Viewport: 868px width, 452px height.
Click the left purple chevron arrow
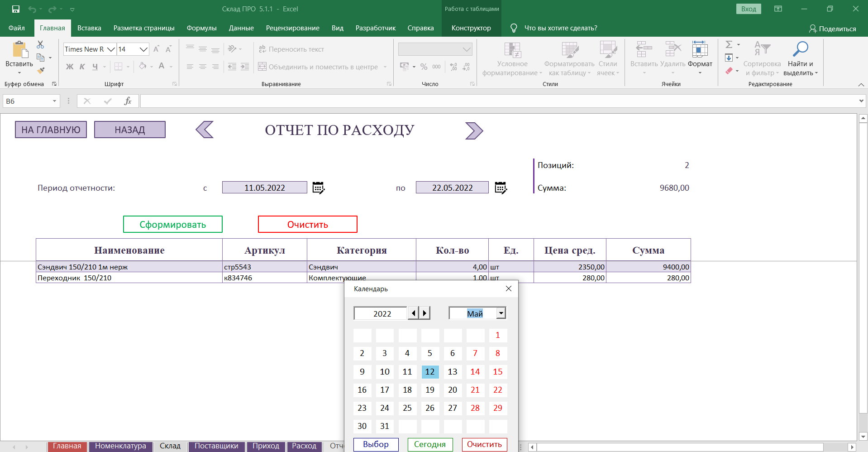tap(205, 130)
